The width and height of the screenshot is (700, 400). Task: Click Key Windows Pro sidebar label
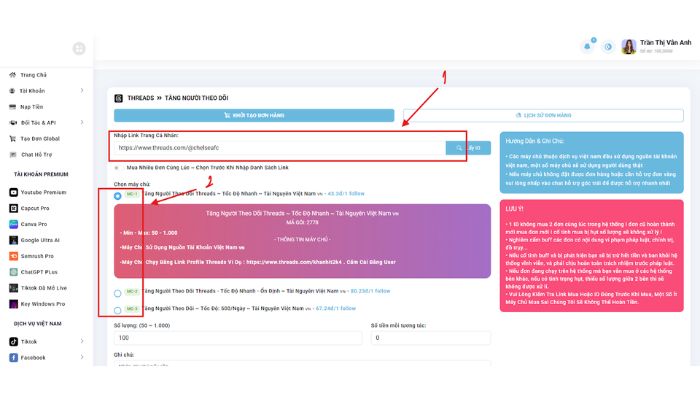(x=43, y=304)
